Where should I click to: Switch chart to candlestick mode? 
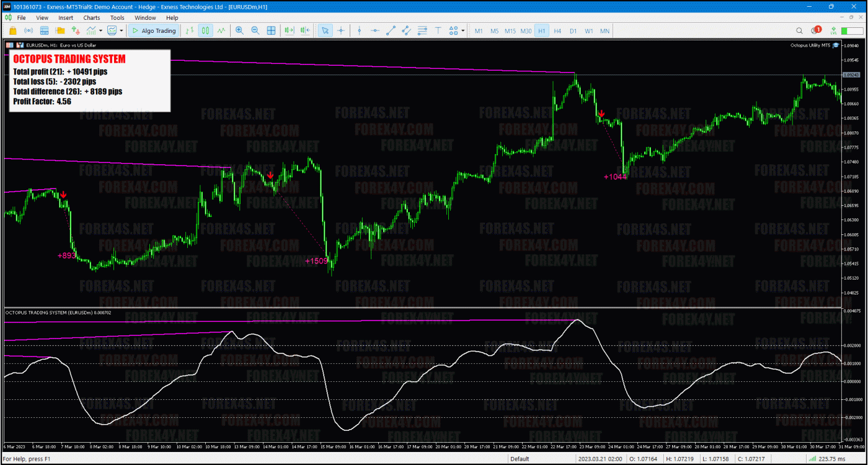point(206,30)
